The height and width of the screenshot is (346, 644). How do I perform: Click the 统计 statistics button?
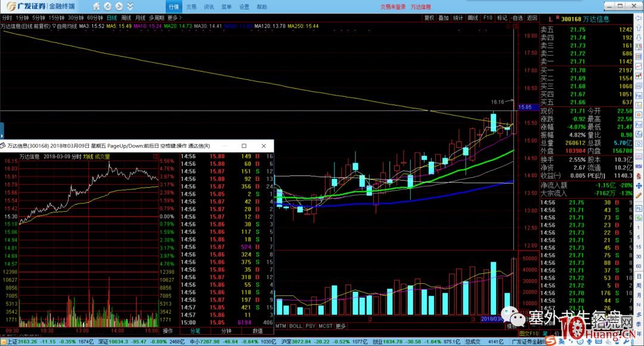tap(458, 18)
